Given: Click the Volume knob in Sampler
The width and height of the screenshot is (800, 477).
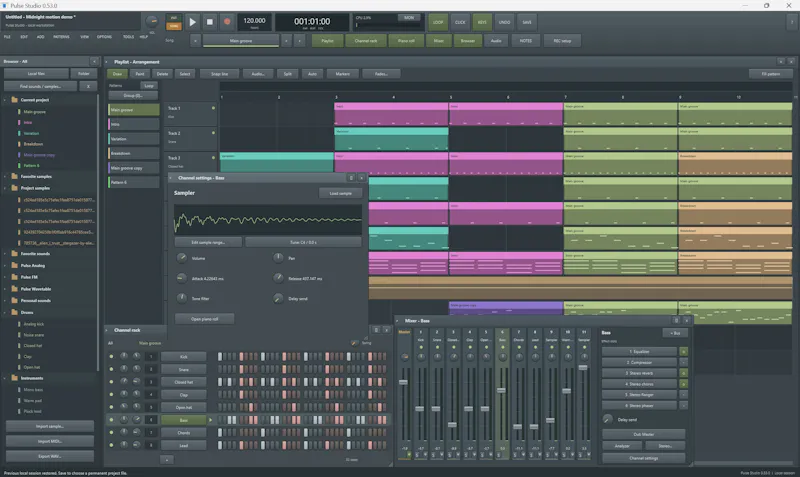Looking at the screenshot, I should coord(182,258).
